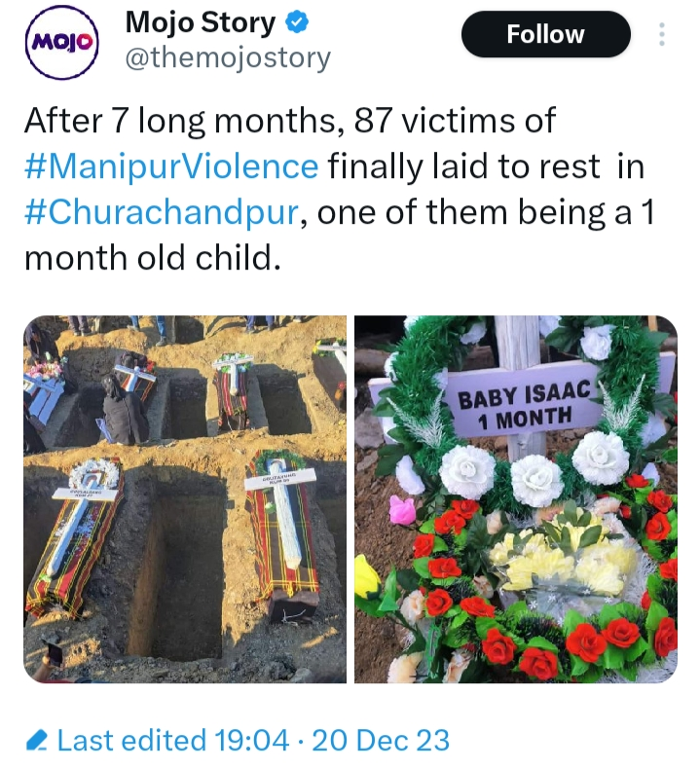
Task: Click the MOJO logo text in avatar
Action: pos(61,43)
